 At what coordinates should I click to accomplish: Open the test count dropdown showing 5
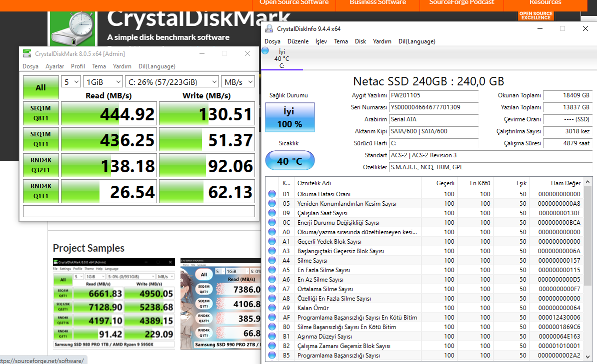coord(71,82)
